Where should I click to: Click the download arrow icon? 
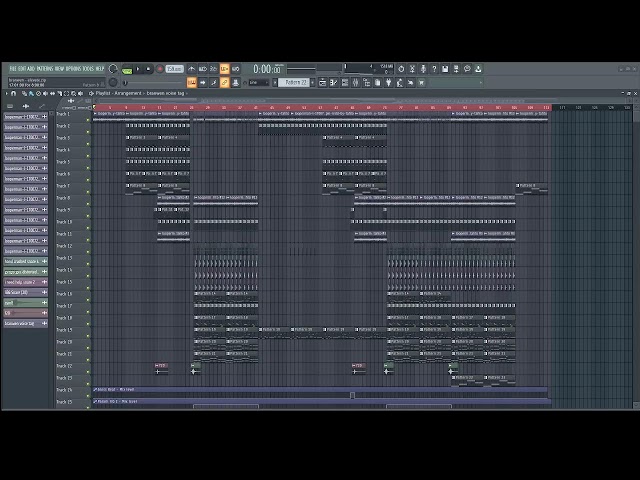pyautogui.click(x=478, y=69)
